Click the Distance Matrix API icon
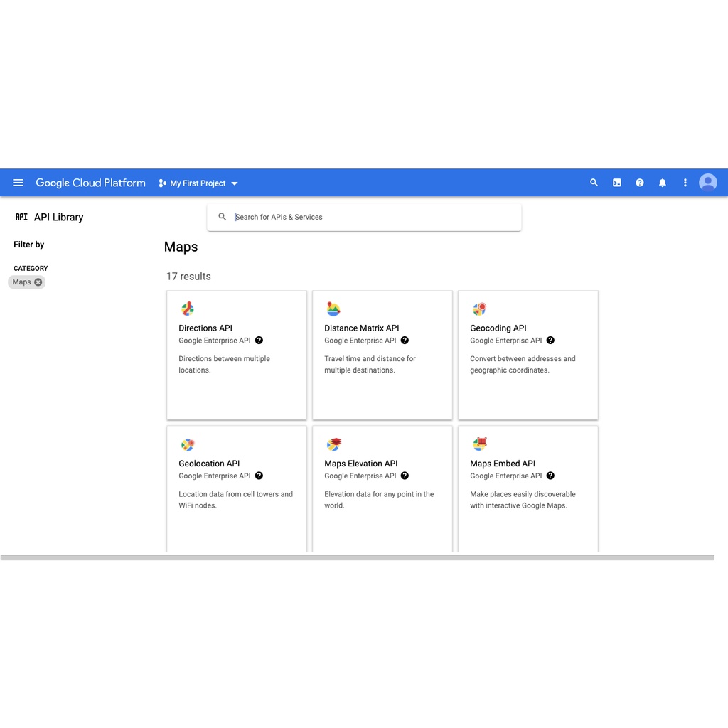728x728 pixels. 333,309
